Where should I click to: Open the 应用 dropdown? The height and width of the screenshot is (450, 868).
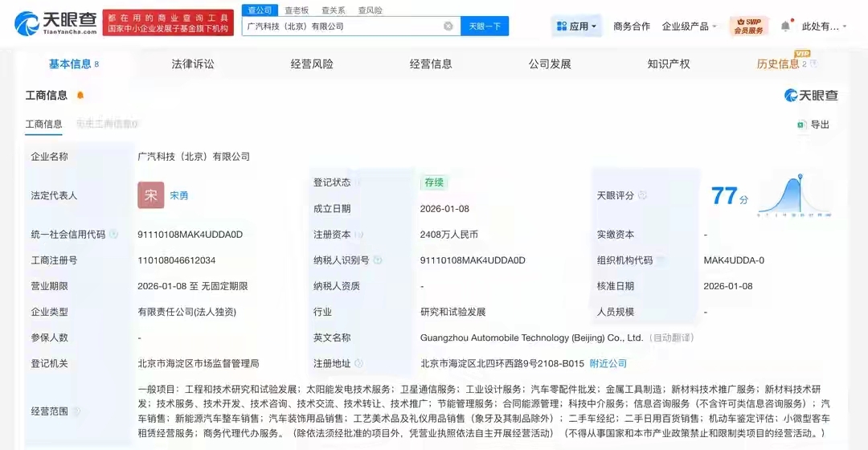[x=576, y=26]
